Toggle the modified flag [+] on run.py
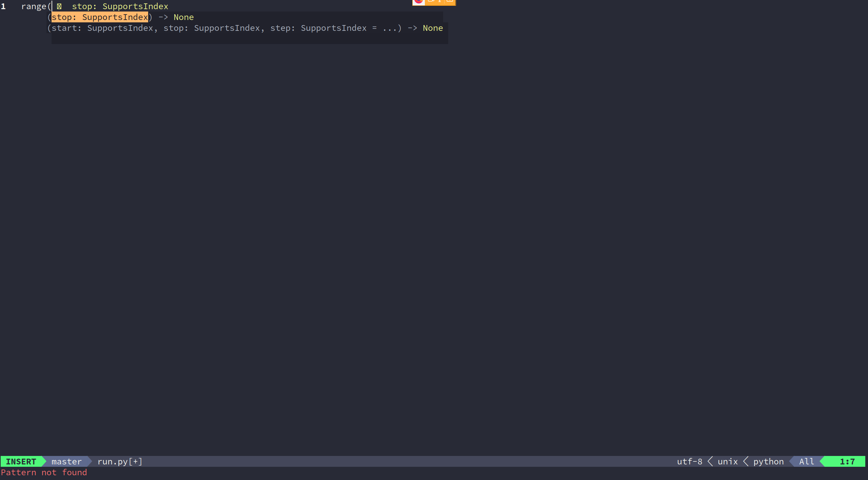Viewport: 868px width, 480px height. [x=136, y=461]
